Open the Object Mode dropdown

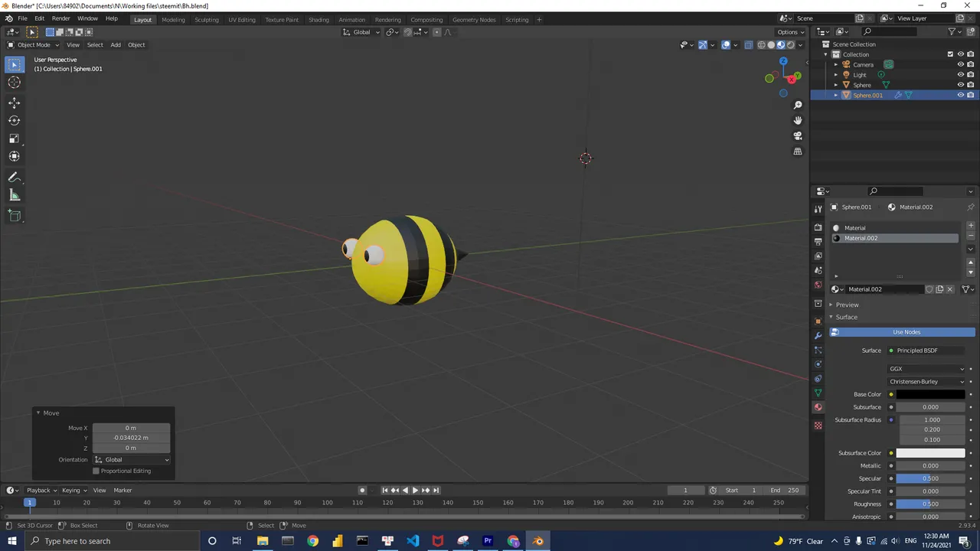pos(31,44)
